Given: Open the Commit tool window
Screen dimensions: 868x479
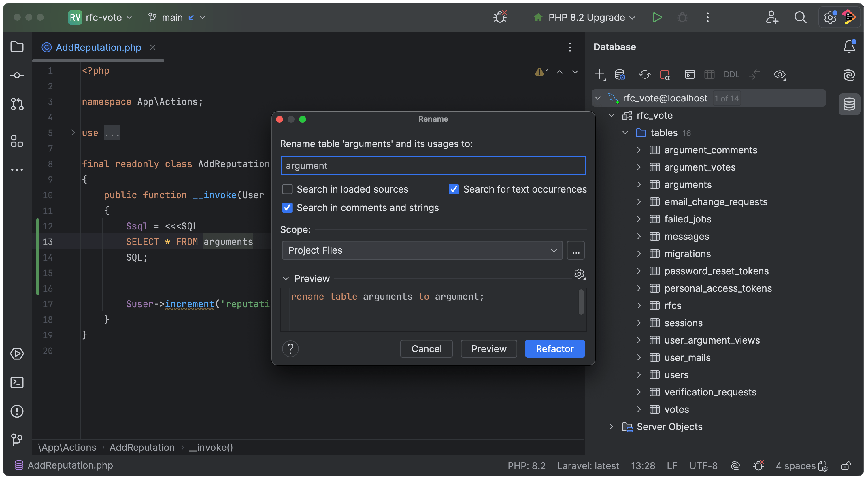Looking at the screenshot, I should 17,75.
